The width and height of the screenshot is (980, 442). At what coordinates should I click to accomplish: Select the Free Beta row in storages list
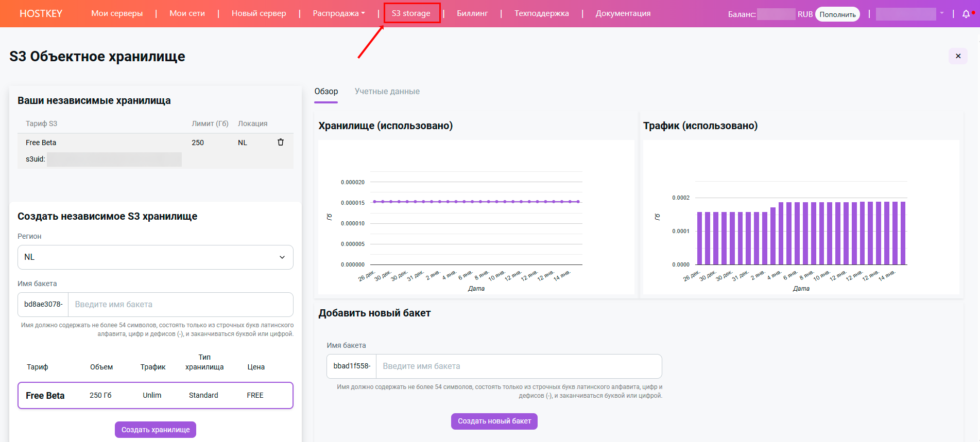[103, 143]
